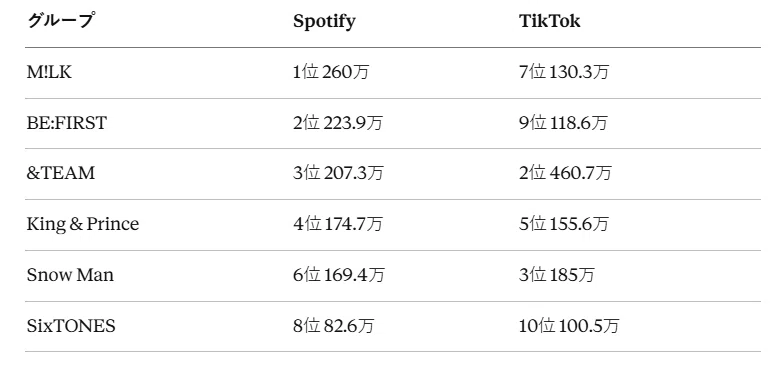
Task: Select the King & Prince group cell
Action: 83,225
